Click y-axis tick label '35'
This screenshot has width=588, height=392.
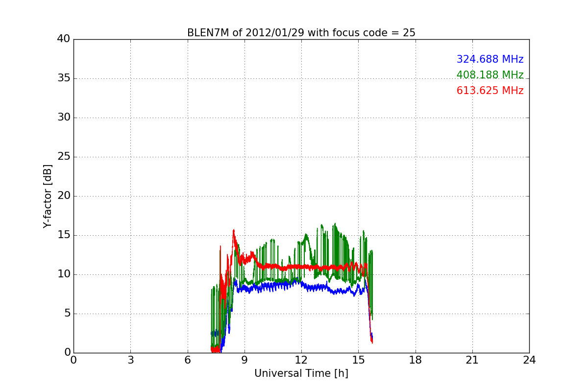[x=64, y=78]
